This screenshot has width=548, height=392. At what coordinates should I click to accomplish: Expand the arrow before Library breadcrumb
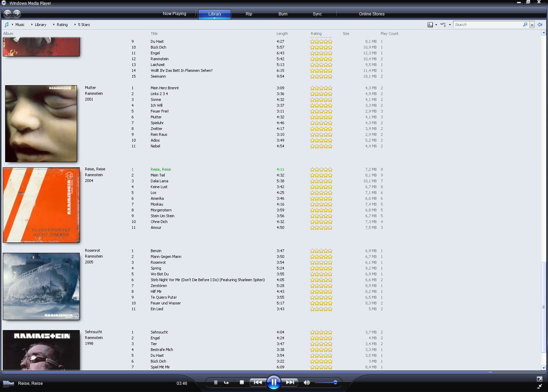coord(32,25)
